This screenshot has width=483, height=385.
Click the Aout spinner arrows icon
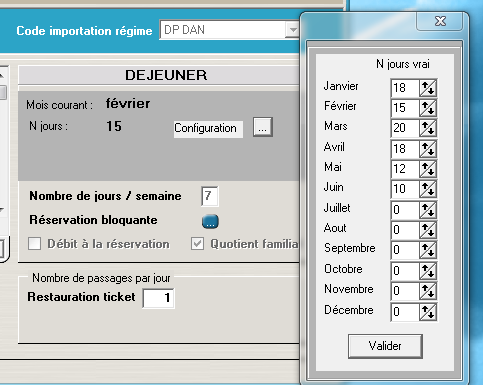pyautogui.click(x=428, y=230)
